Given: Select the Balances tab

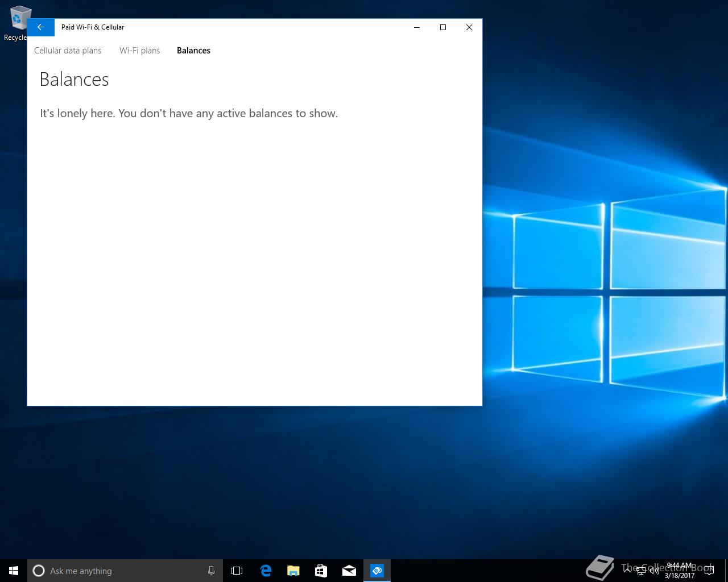Looking at the screenshot, I should coord(193,51).
